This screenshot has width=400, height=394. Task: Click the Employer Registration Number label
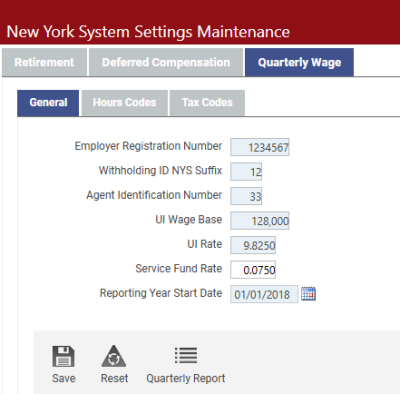(x=148, y=146)
